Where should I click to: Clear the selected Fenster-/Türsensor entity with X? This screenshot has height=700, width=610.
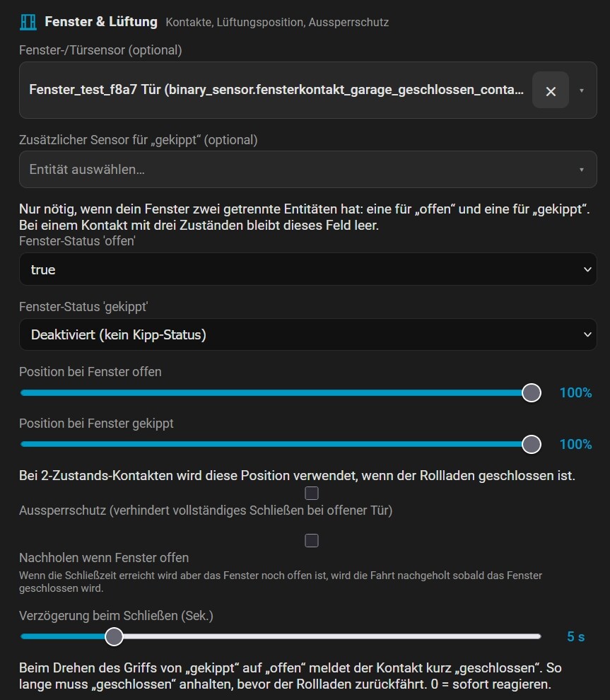(551, 91)
